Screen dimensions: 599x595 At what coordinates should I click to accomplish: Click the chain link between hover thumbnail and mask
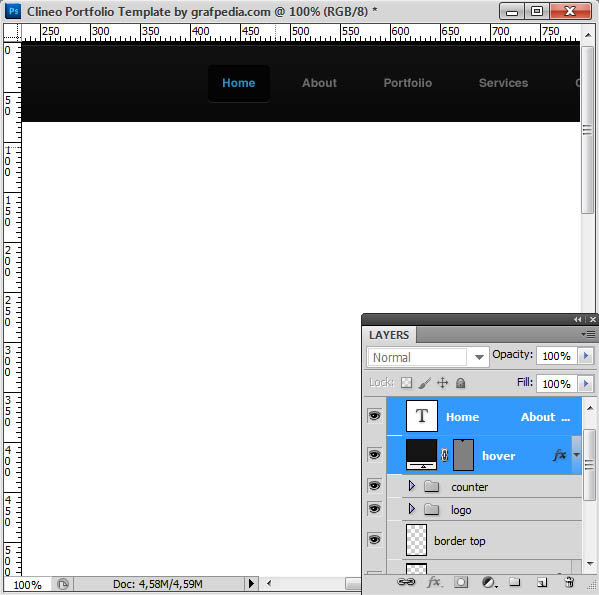(x=444, y=455)
